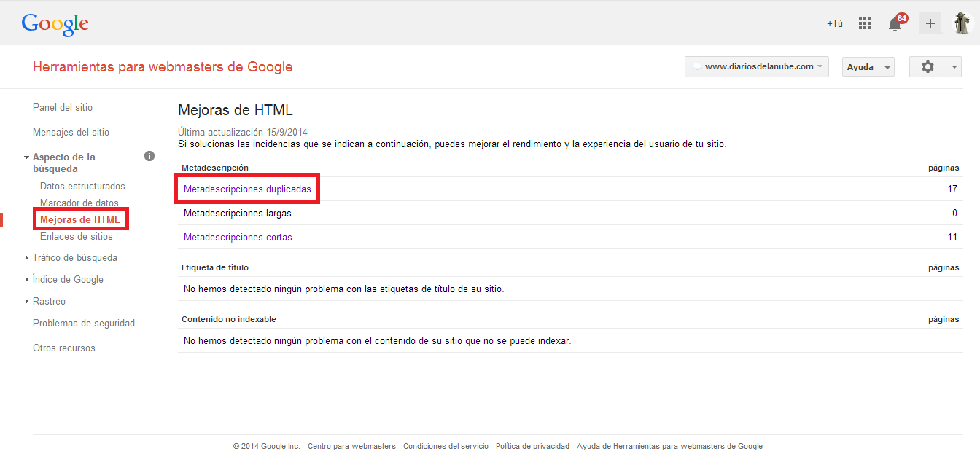The width and height of the screenshot is (980, 454).
Task: Open the www.diariosdelanube.com site selector
Action: click(757, 66)
